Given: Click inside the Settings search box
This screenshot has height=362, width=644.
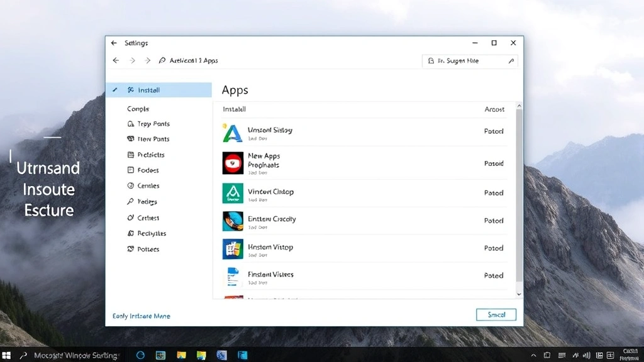Looking at the screenshot, I should pos(469,60).
